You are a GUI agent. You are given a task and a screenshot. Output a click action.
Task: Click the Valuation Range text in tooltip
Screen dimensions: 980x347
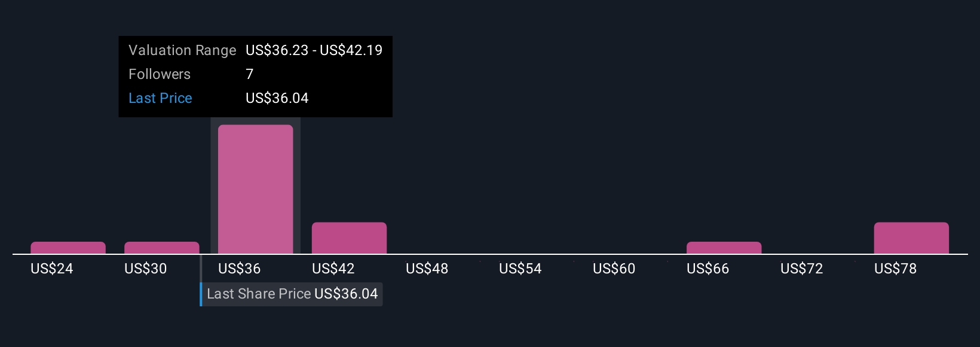[182, 50]
